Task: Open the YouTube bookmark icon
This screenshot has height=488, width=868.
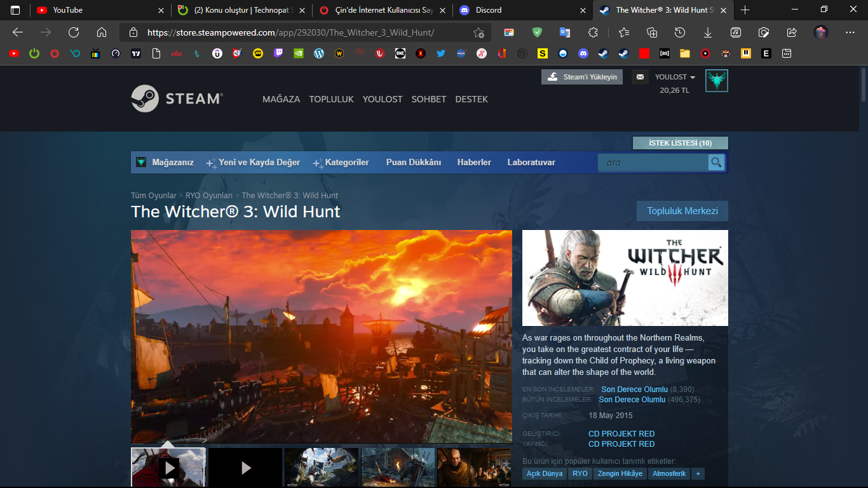Action: pos(14,54)
